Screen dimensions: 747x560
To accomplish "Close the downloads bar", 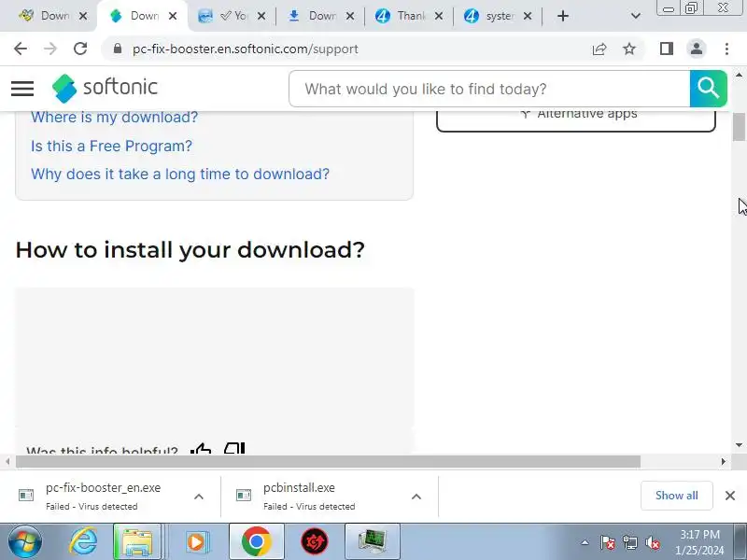I will 730,496.
